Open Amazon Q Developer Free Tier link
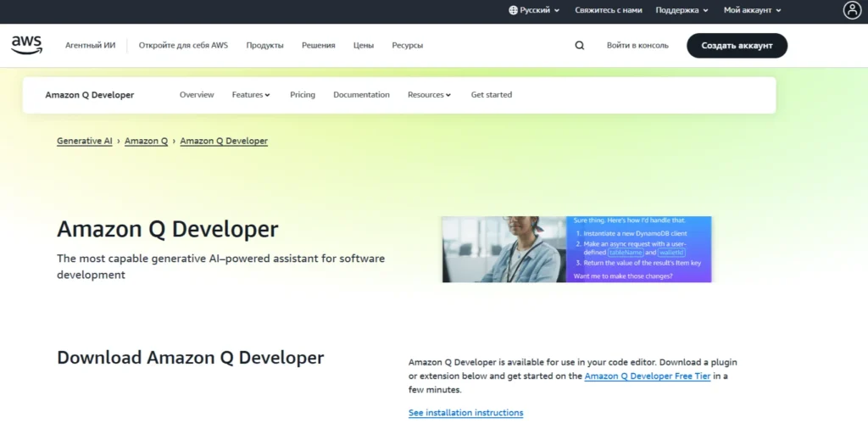 point(647,376)
